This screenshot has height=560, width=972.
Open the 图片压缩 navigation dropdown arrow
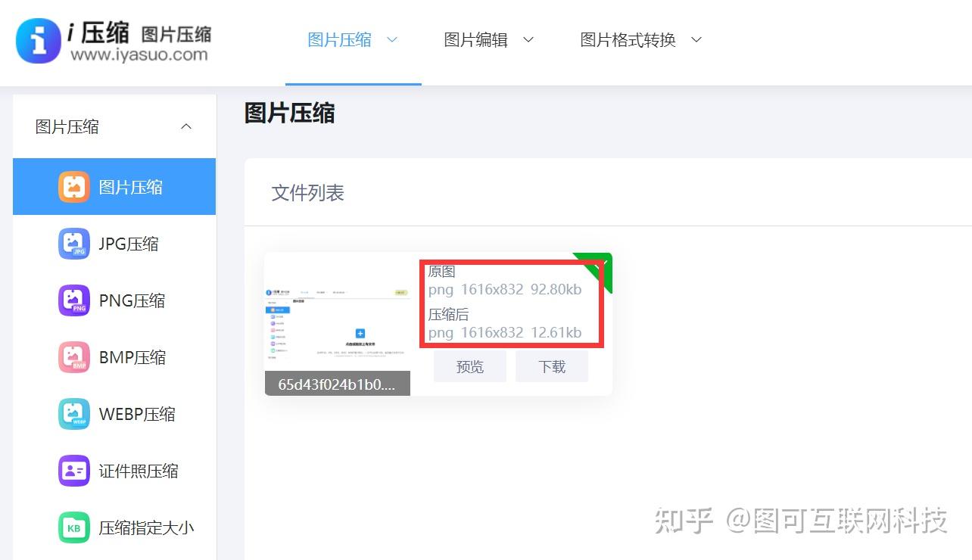point(392,40)
